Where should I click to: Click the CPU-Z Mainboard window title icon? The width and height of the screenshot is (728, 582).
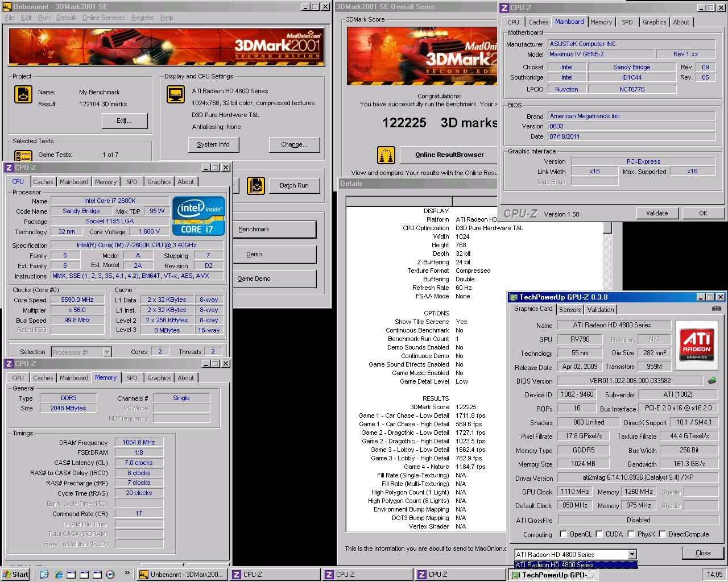click(504, 7)
